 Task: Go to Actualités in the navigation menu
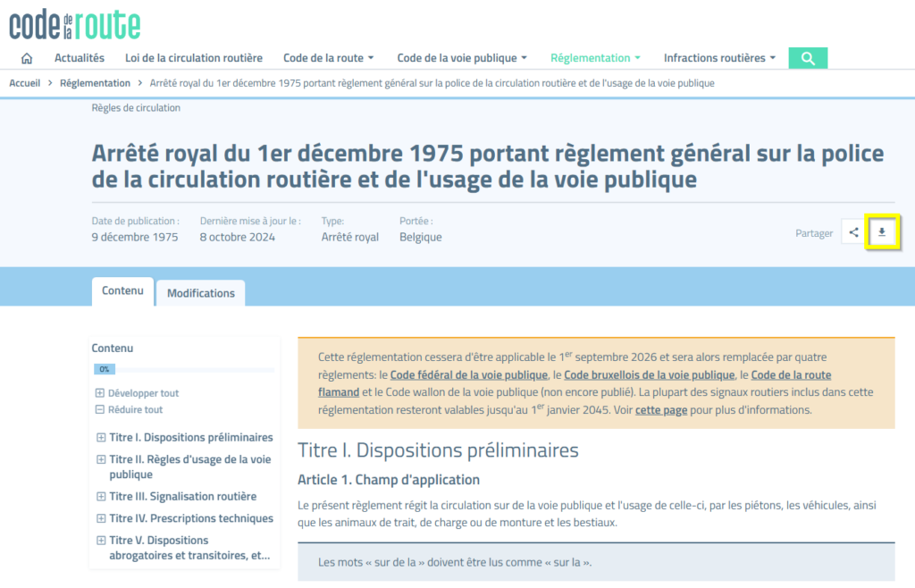tap(80, 58)
